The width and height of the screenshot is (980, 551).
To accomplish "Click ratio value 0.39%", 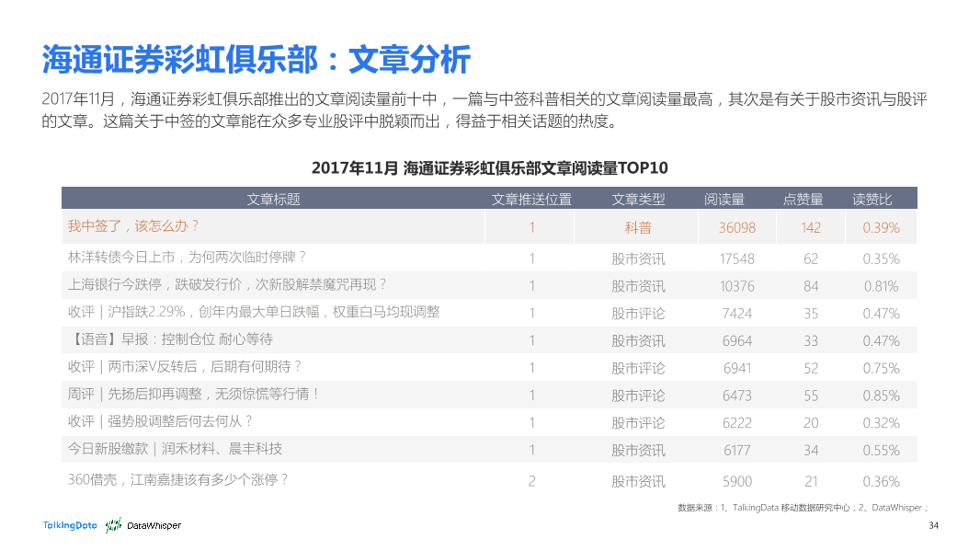I will coord(881,227).
